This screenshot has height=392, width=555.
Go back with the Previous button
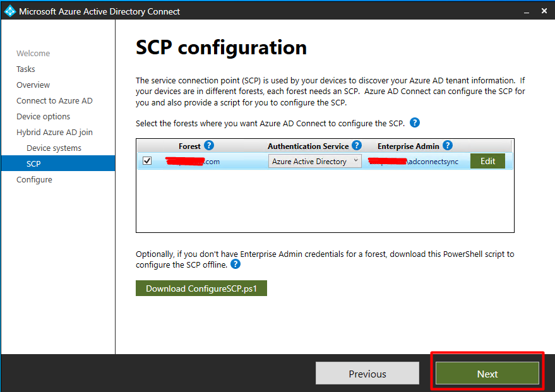click(367, 374)
